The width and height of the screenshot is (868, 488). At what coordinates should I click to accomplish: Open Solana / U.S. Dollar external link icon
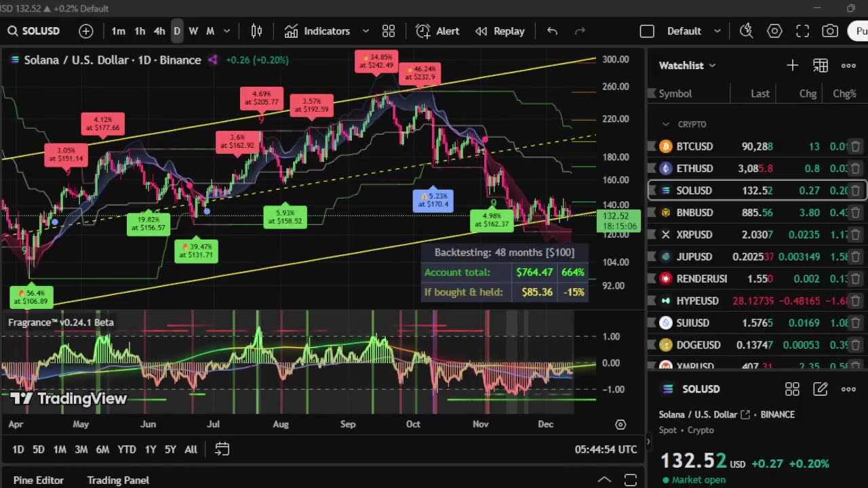[745, 414]
